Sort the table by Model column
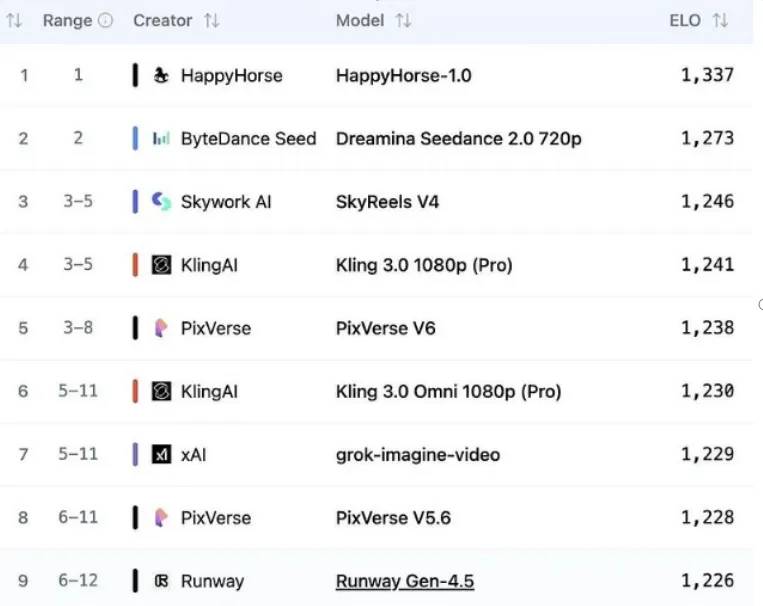The width and height of the screenshot is (763, 606). (403, 21)
